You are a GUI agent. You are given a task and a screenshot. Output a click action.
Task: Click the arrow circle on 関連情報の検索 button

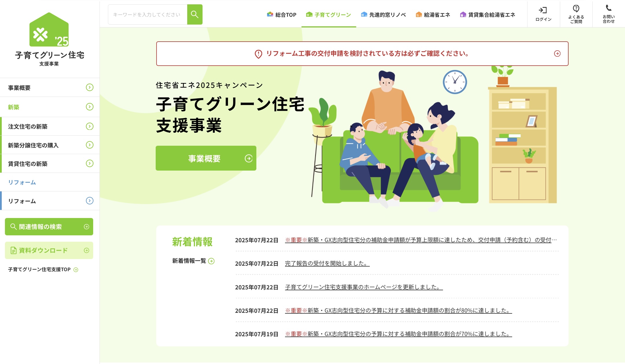click(87, 227)
